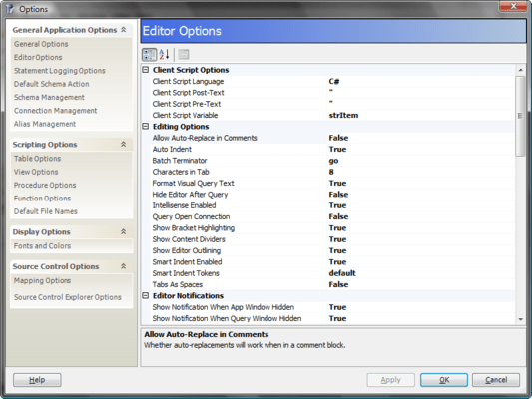Open Fonts and Colors page
The width and height of the screenshot is (532, 399).
pos(42,246)
